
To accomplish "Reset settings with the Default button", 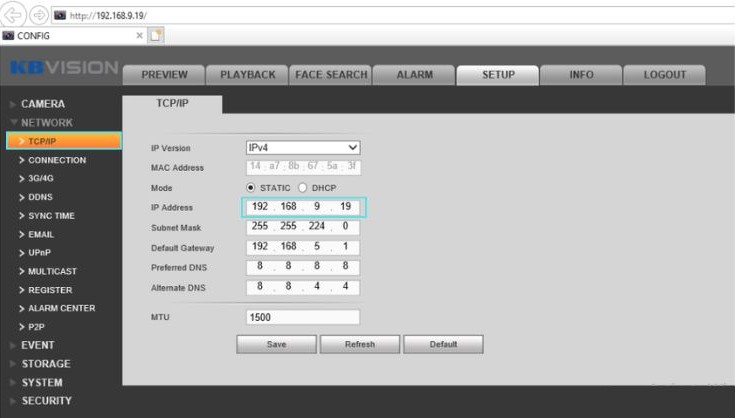I will coord(443,344).
